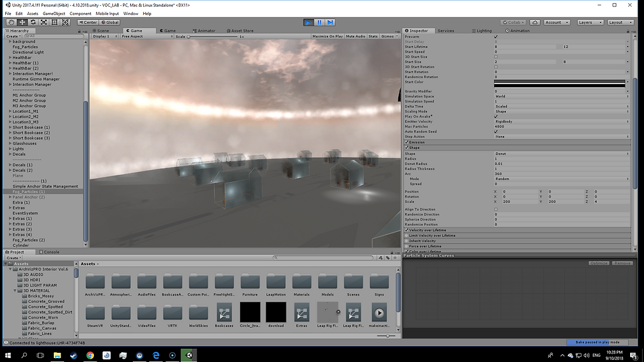
Task: Toggle the 3D Start Size checkbox
Action: (495, 57)
